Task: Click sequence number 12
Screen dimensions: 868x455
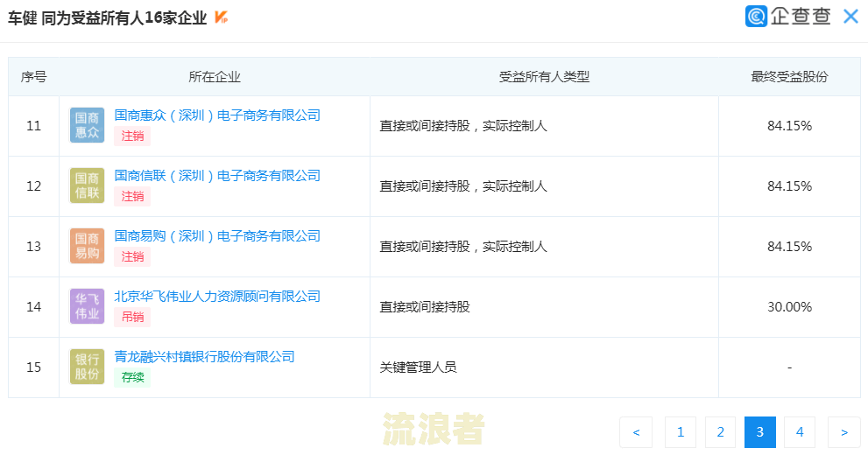Action: (34, 186)
